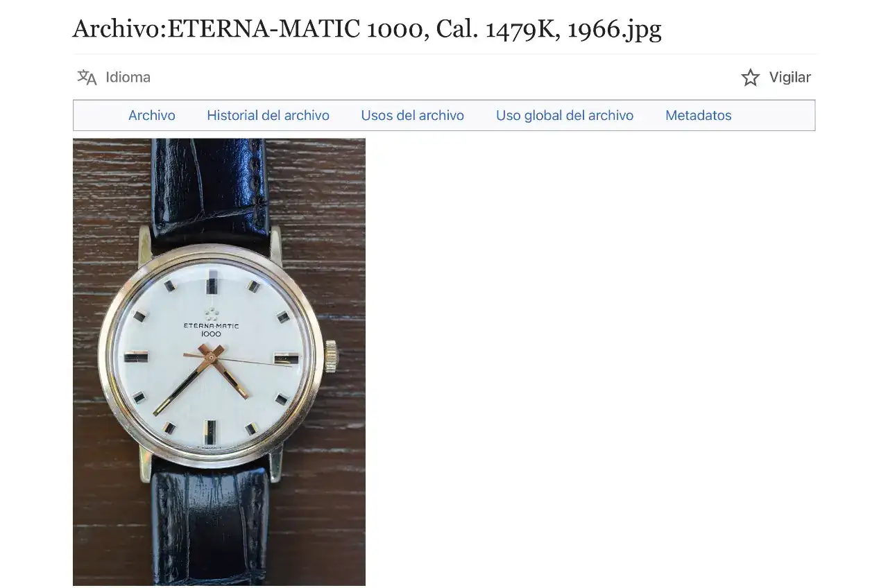This screenshot has width=888, height=588.
Task: Click the star watchlist icon
Action: pyautogui.click(x=751, y=77)
